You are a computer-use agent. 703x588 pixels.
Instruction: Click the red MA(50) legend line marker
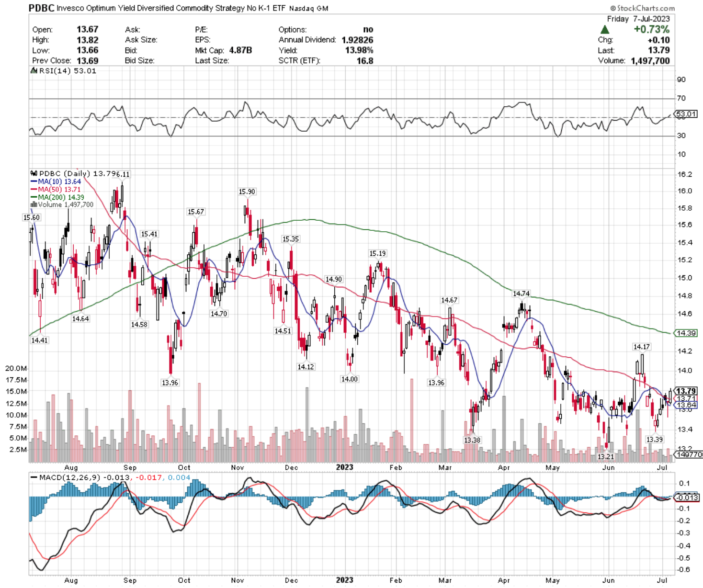tap(34, 190)
